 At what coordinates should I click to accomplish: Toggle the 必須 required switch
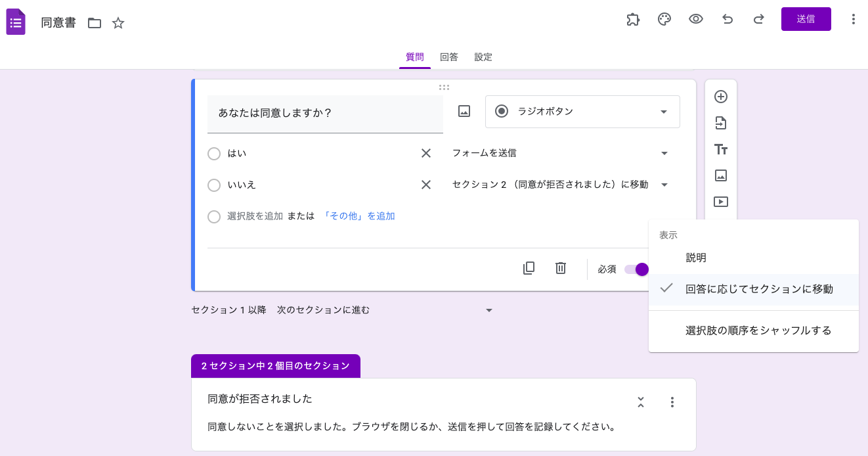click(x=636, y=269)
